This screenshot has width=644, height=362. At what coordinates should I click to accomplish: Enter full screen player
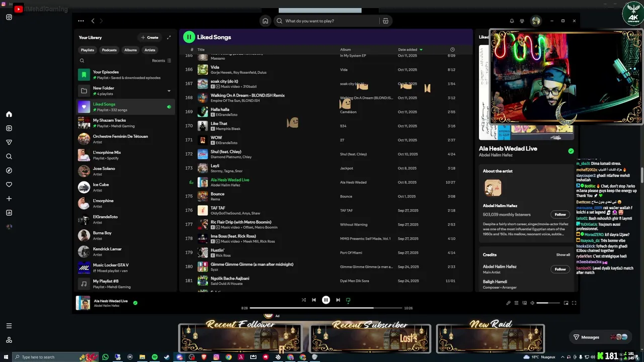coord(574,303)
